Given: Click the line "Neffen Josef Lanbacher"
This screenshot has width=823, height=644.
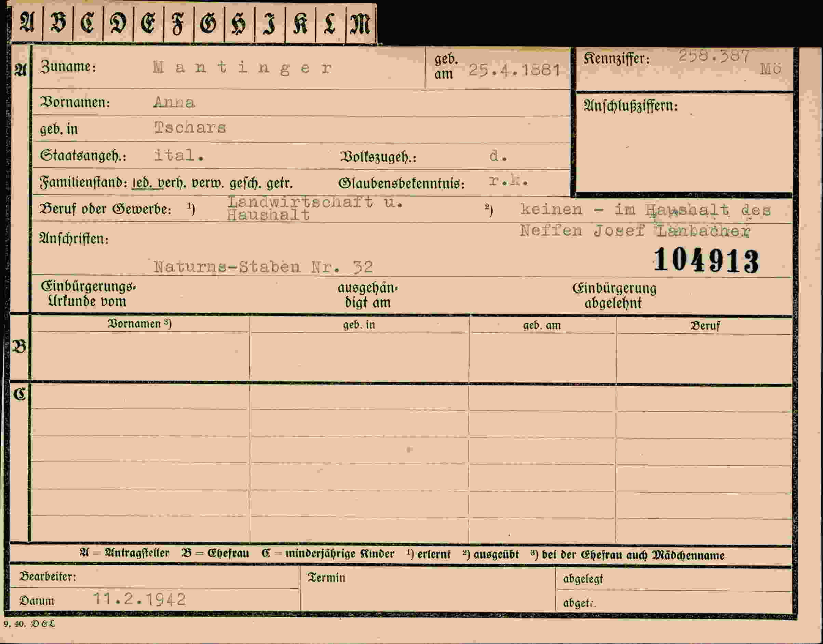Looking at the screenshot, I should [x=635, y=231].
